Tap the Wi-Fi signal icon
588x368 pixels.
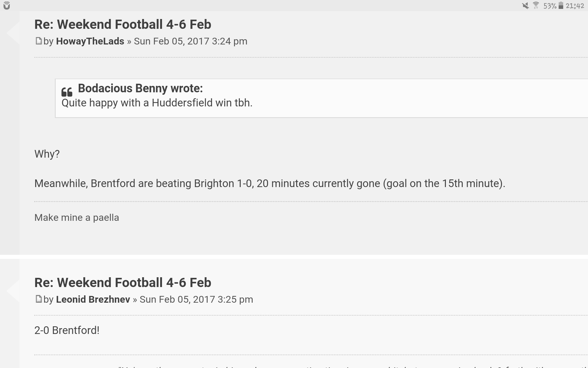click(536, 6)
